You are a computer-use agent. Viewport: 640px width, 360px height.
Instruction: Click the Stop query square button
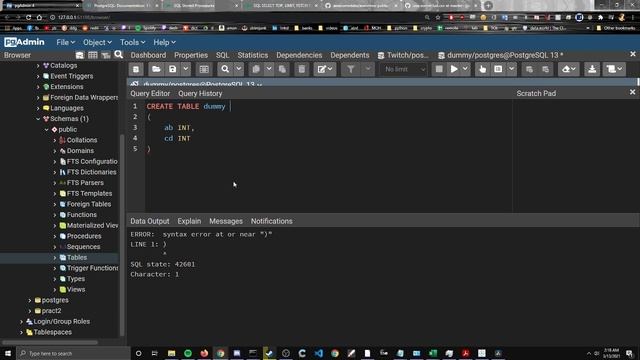point(439,69)
